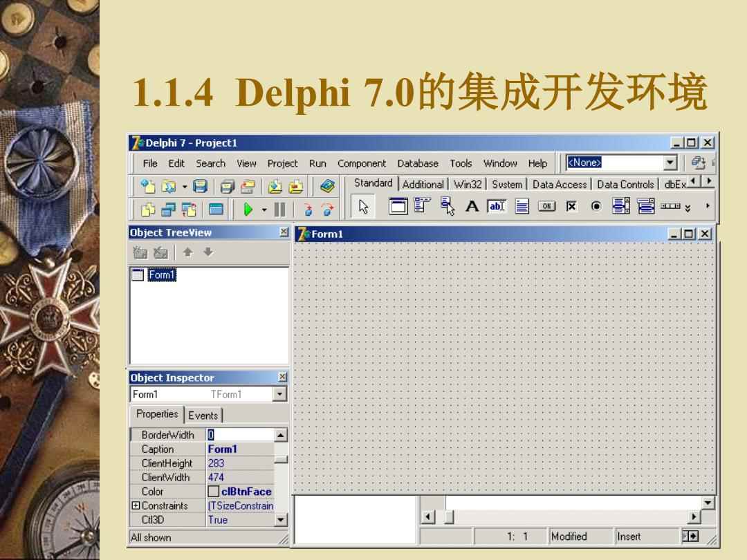This screenshot has height=560, width=747.
Task: Switch to the Win32 palette tab
Action: (468, 185)
